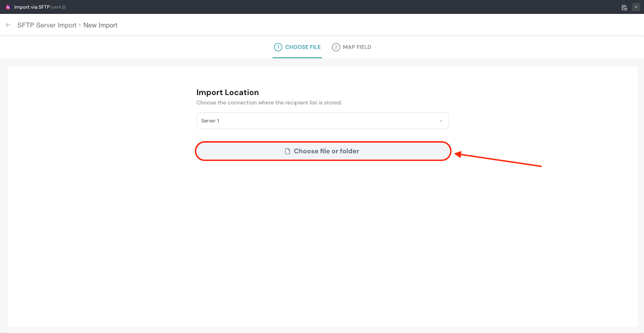
Task: Click the New Import breadcrumb
Action: click(x=100, y=25)
